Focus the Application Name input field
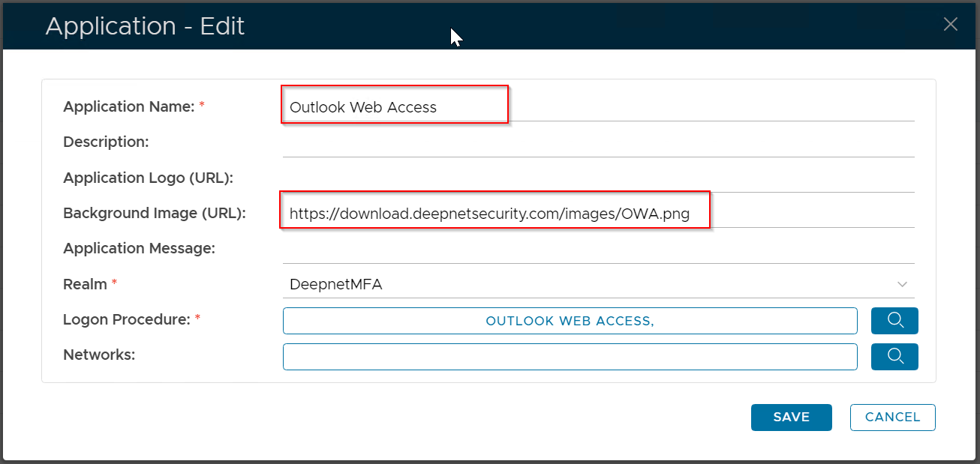This screenshot has width=980, height=464. tap(598, 107)
